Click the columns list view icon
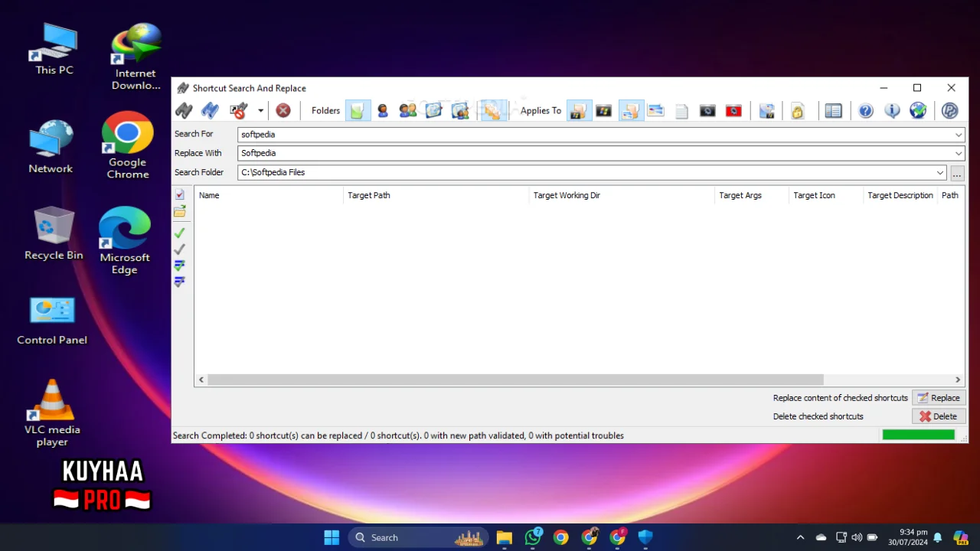The height and width of the screenshot is (551, 980). click(834, 110)
